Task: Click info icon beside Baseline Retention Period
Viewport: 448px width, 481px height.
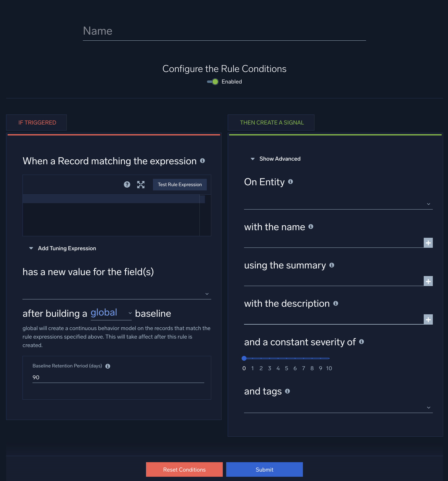Action: (108, 366)
